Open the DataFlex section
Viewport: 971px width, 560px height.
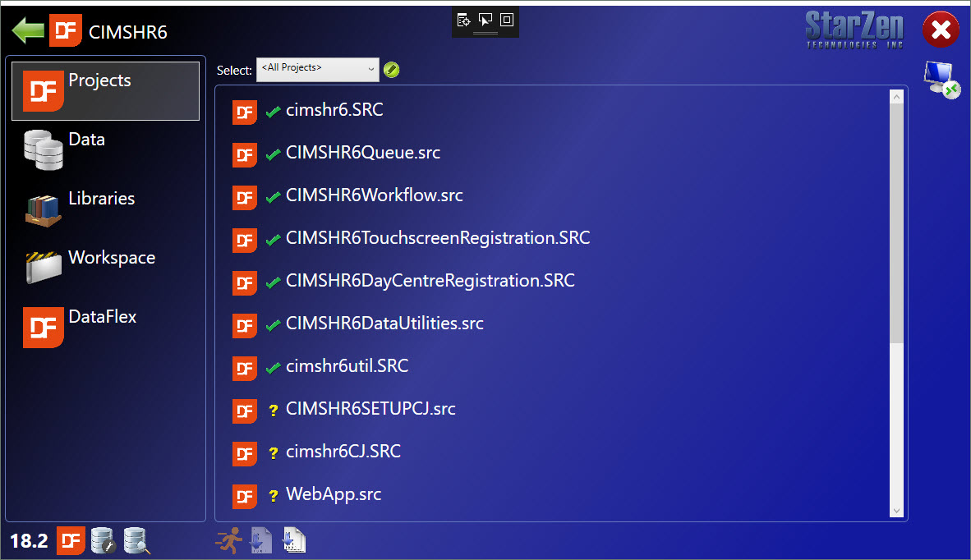(105, 328)
